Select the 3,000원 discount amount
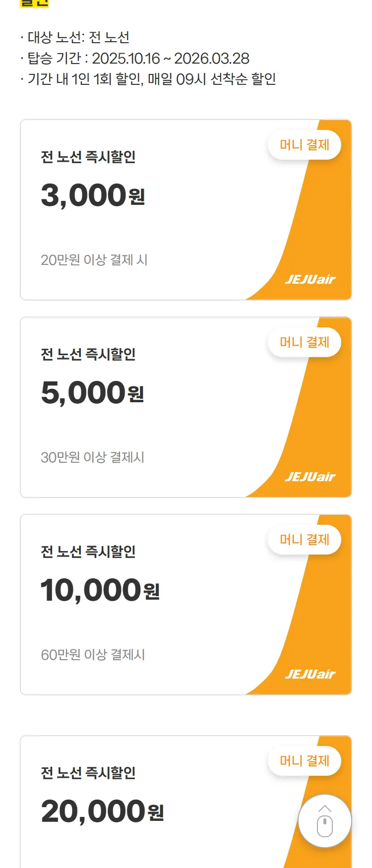372x868 pixels. pyautogui.click(x=93, y=195)
